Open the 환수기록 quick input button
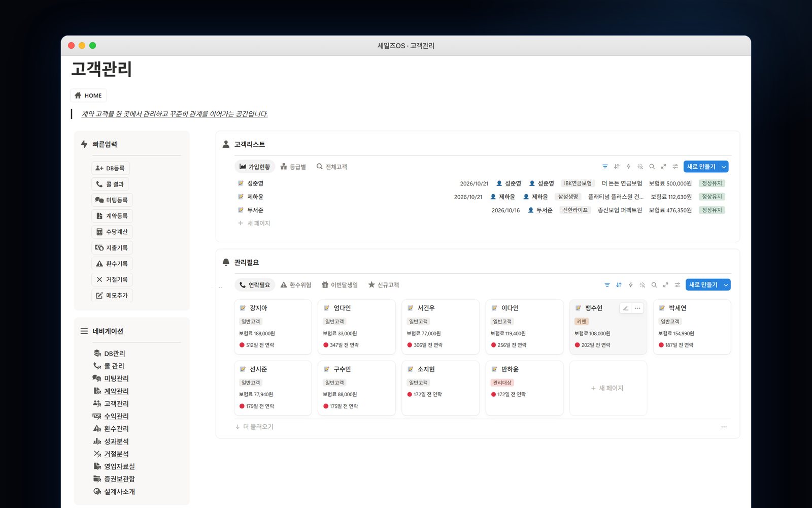Image resolution: width=812 pixels, height=508 pixels. click(x=112, y=264)
